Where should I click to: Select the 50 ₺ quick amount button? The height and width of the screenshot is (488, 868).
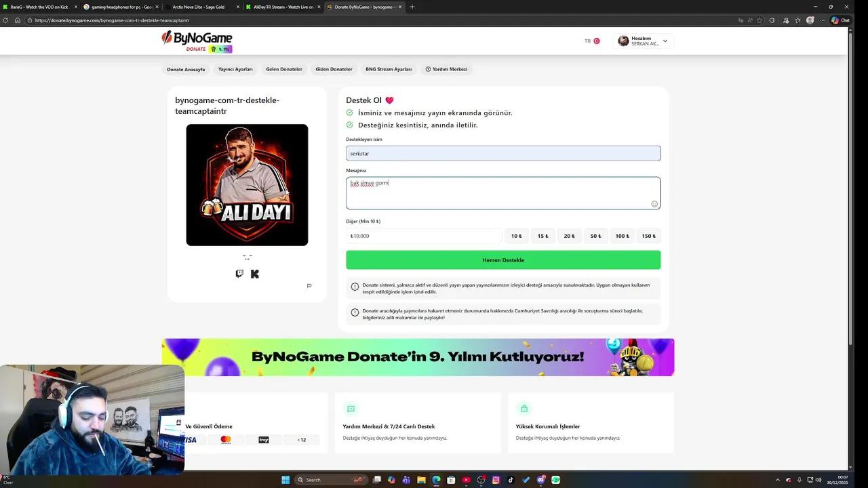(595, 236)
